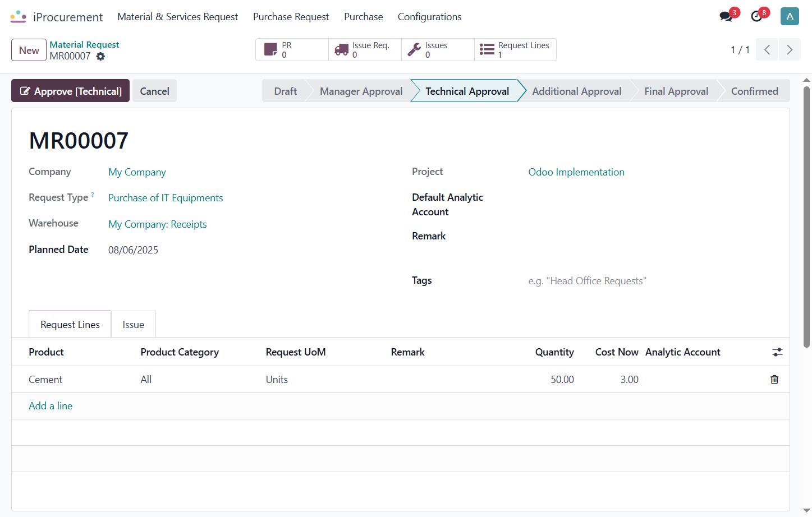Click the Planned Date field 08/06/2025
This screenshot has height=517, width=812.
tap(133, 250)
